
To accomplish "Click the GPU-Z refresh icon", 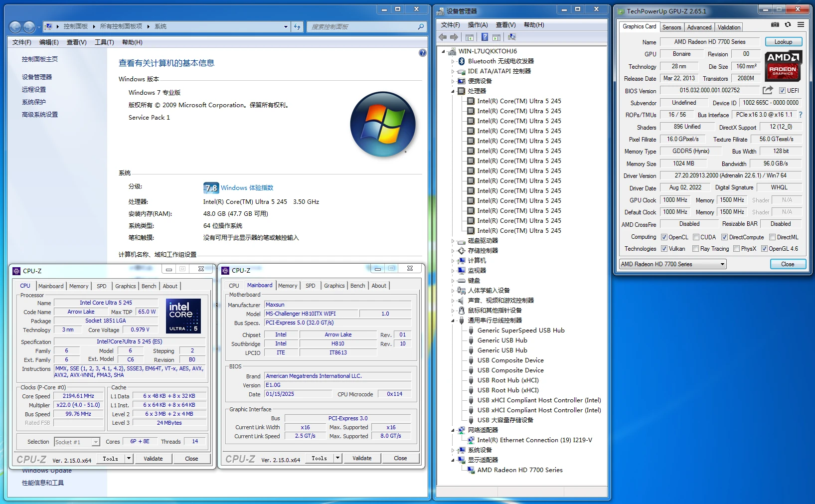I will 788,24.
